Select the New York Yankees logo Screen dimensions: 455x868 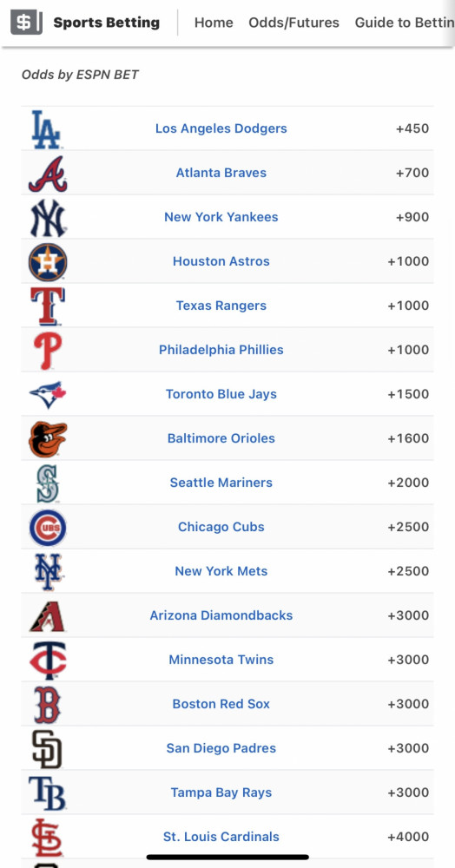pyautogui.click(x=48, y=218)
